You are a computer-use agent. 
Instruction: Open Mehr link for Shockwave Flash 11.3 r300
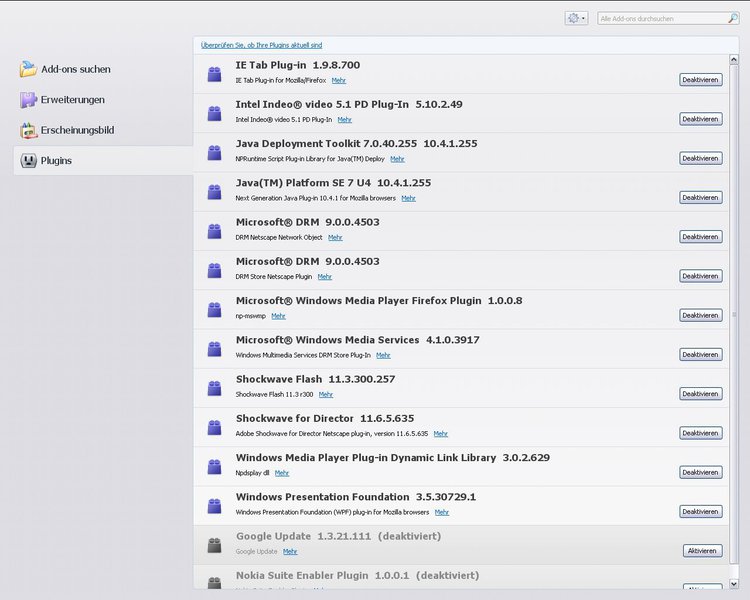pos(326,394)
